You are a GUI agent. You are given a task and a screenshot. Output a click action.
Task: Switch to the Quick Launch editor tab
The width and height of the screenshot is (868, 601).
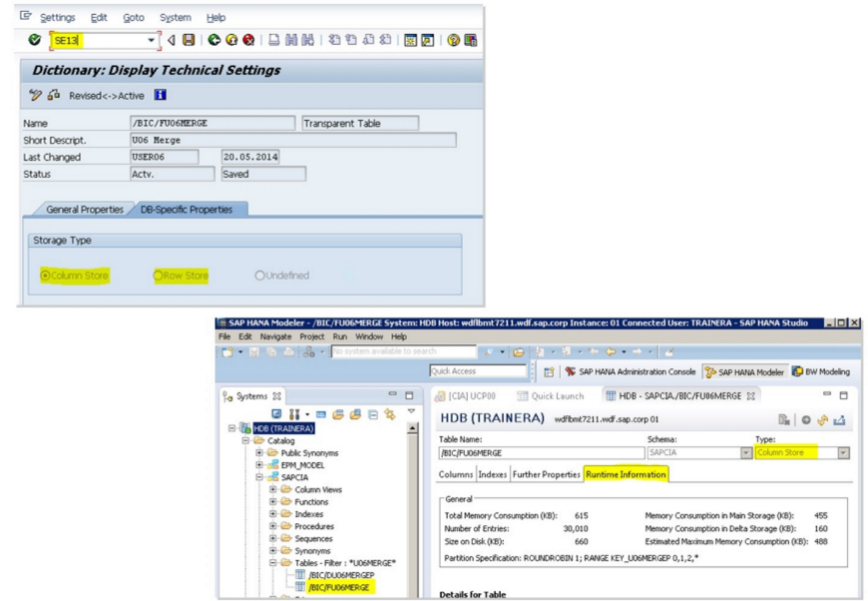pos(551,396)
